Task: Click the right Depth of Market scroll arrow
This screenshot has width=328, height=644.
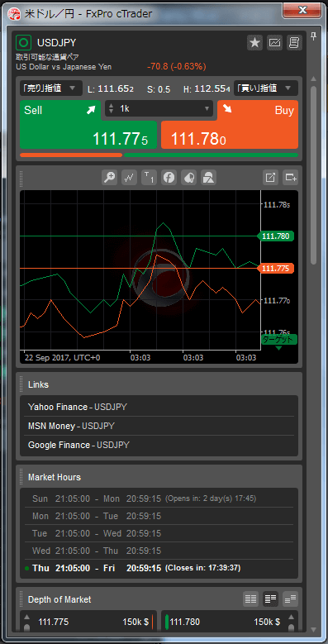Action: (x=292, y=618)
